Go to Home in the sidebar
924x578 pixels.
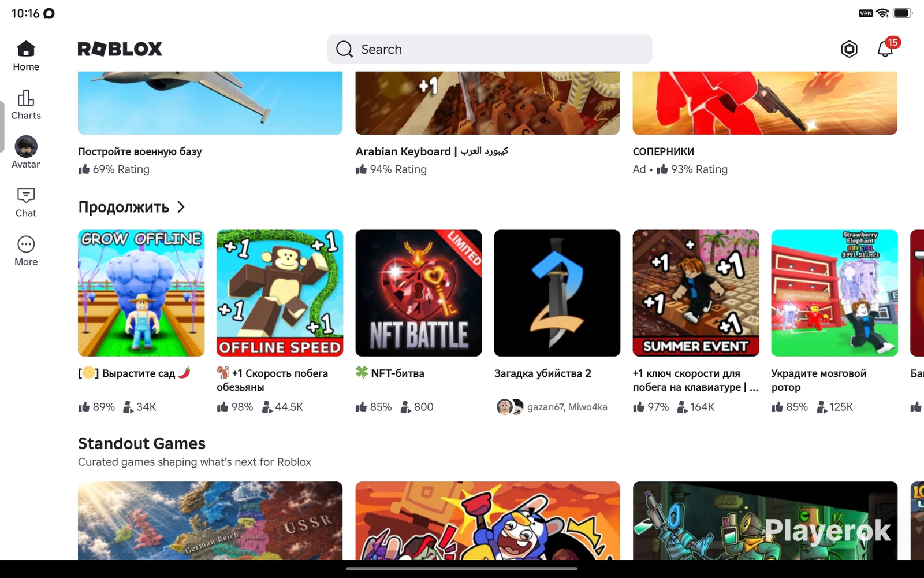click(x=26, y=56)
